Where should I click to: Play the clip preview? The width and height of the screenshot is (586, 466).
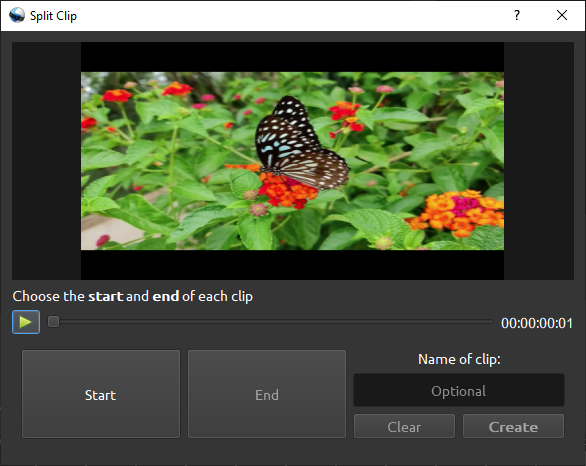pos(26,322)
